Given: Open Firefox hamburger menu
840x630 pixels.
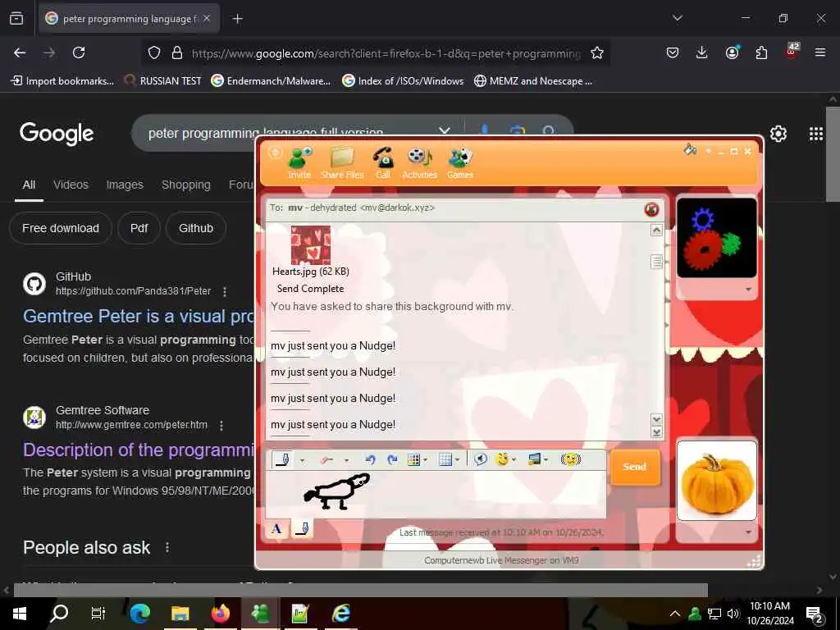Looking at the screenshot, I should [x=820, y=52].
